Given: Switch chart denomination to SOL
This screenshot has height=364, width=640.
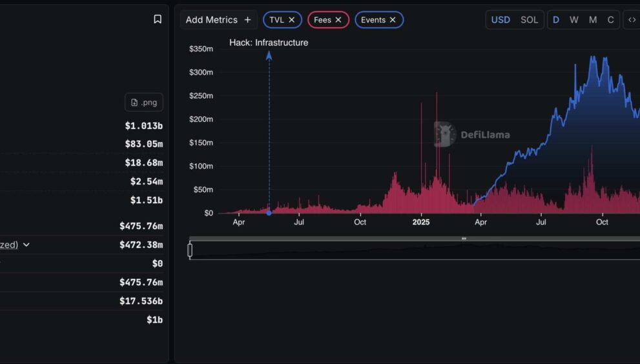Looking at the screenshot, I should 529,20.
